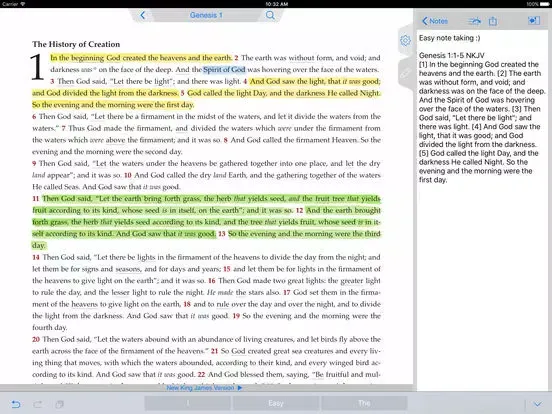Tap "first day." at the note's end
Viewport: 552px width, 414px height.
click(x=433, y=180)
